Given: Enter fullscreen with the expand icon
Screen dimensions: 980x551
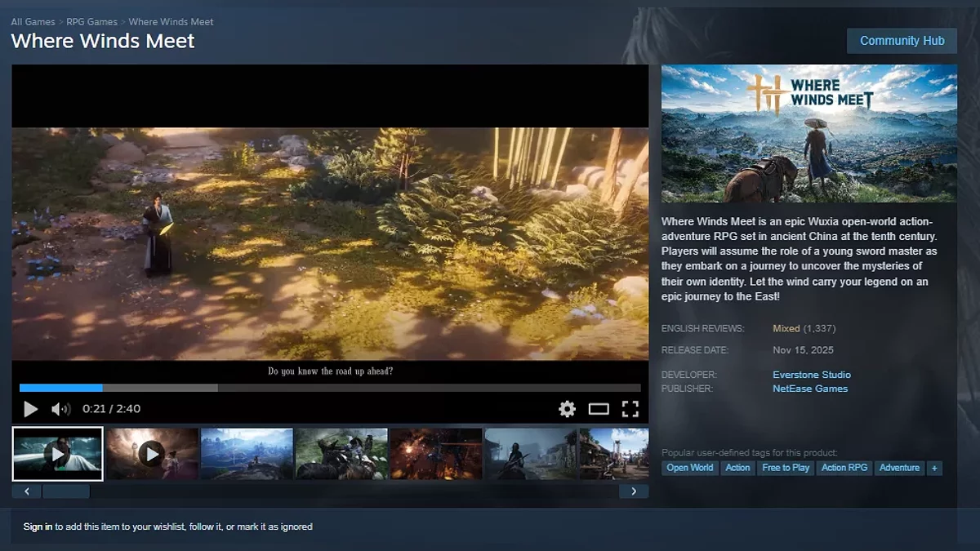Looking at the screenshot, I should (630, 409).
